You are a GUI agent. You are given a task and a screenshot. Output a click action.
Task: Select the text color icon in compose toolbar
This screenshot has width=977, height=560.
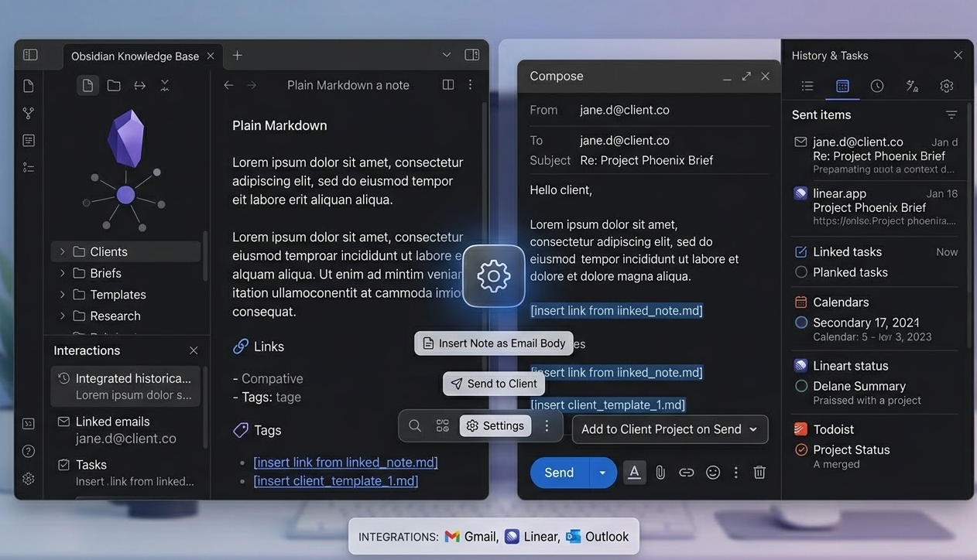pyautogui.click(x=634, y=472)
